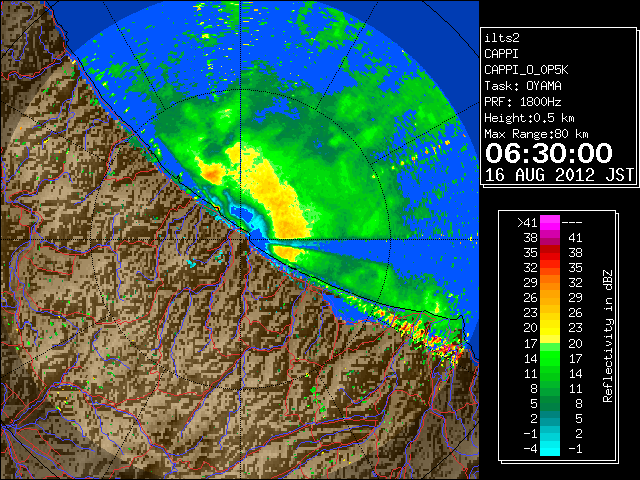Click the 'ilts2' site label
Screen dimensions: 640x480
click(x=502, y=38)
